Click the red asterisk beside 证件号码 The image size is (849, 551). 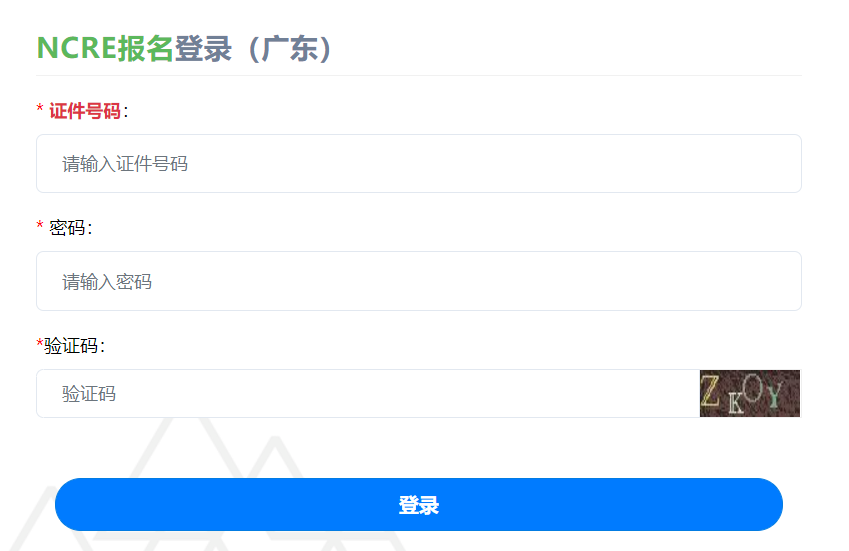point(40,109)
